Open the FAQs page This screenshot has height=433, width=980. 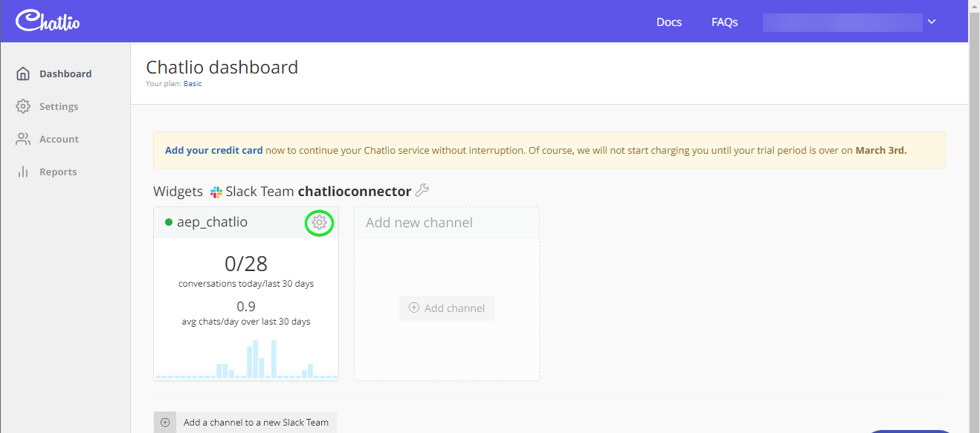[x=724, y=22]
